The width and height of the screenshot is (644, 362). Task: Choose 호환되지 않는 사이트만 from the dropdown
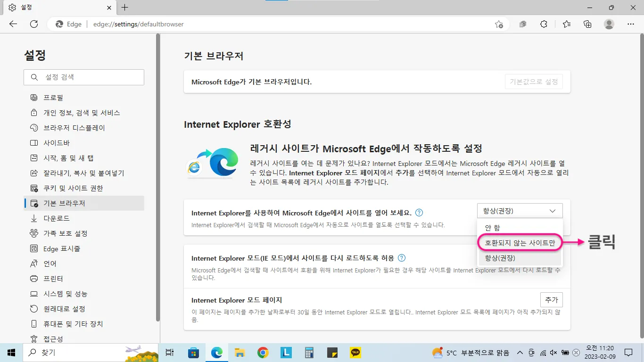(x=520, y=243)
